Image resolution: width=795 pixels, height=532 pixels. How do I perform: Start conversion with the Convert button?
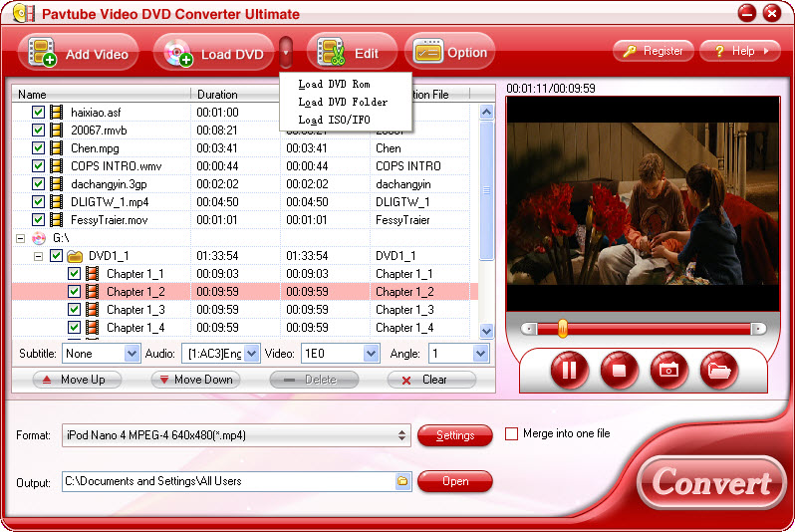click(711, 482)
